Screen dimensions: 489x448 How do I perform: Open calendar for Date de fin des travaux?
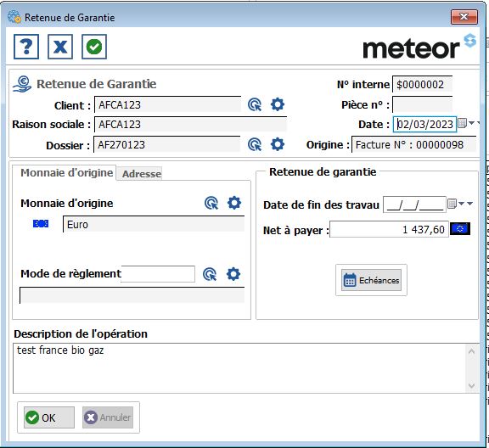pyautogui.click(x=452, y=204)
